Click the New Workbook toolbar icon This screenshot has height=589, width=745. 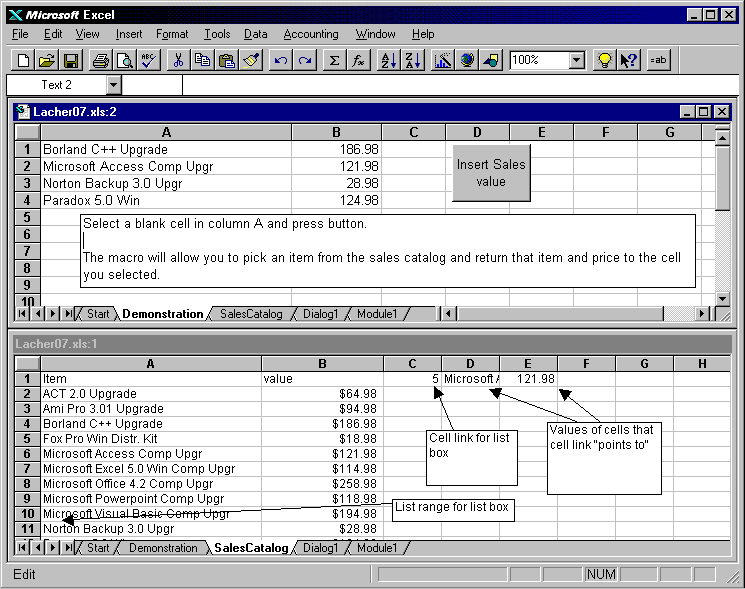[x=22, y=60]
